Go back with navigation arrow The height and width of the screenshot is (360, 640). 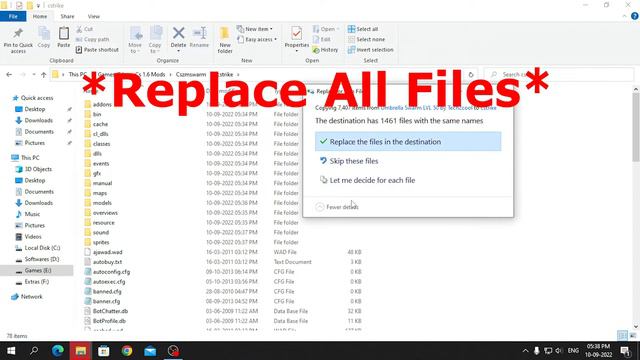pos(9,75)
